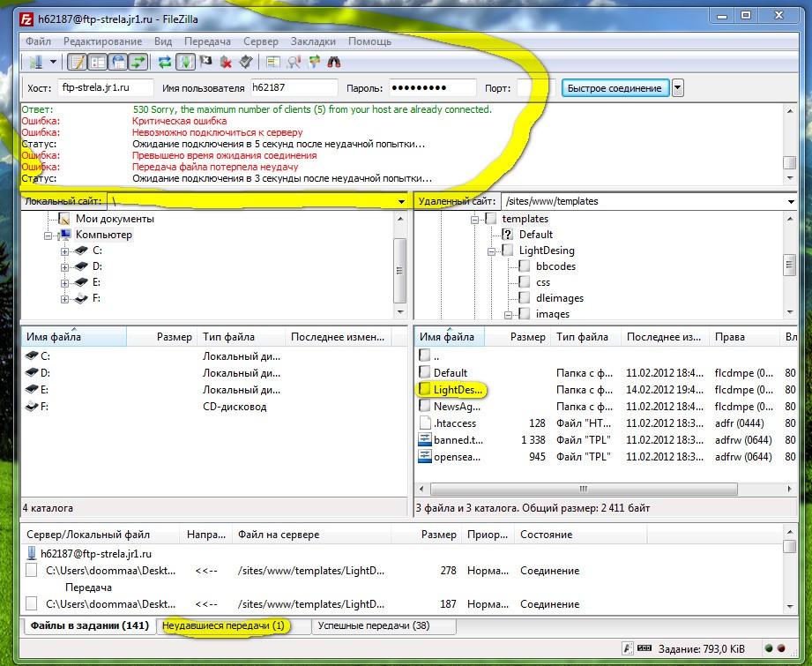The width and height of the screenshot is (812, 666).
Task: Click the Имя пользователя input field
Action: (294, 87)
